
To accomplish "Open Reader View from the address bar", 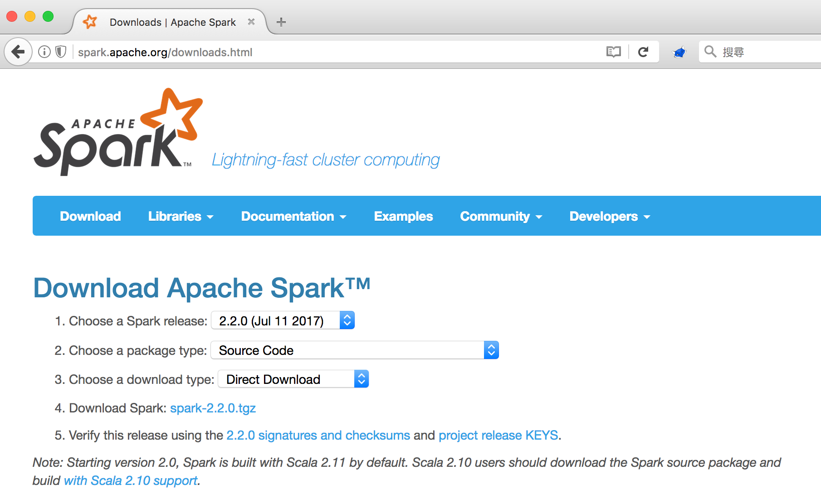I will pos(613,52).
